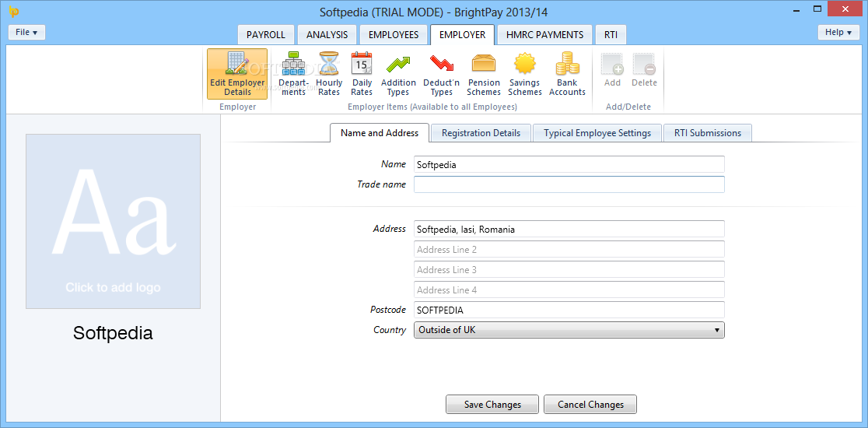Open Typical Employee Settings tab
Screen dimensions: 868x428
click(x=597, y=133)
